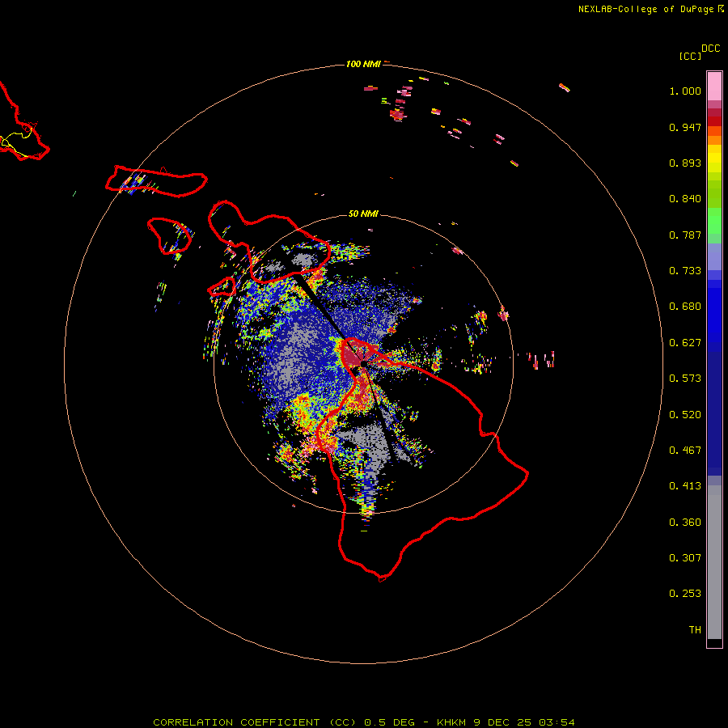
Task: Click the 0.627 scale value
Action: (x=685, y=343)
